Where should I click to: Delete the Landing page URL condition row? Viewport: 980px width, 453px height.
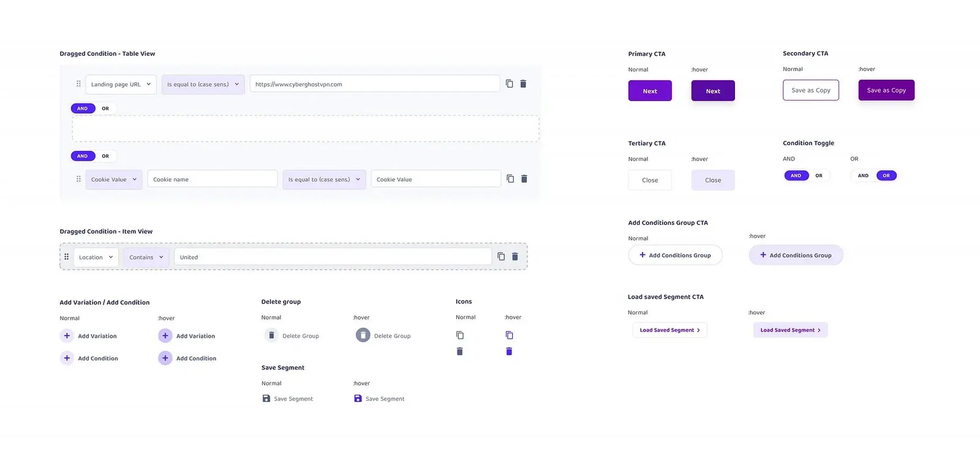point(523,83)
